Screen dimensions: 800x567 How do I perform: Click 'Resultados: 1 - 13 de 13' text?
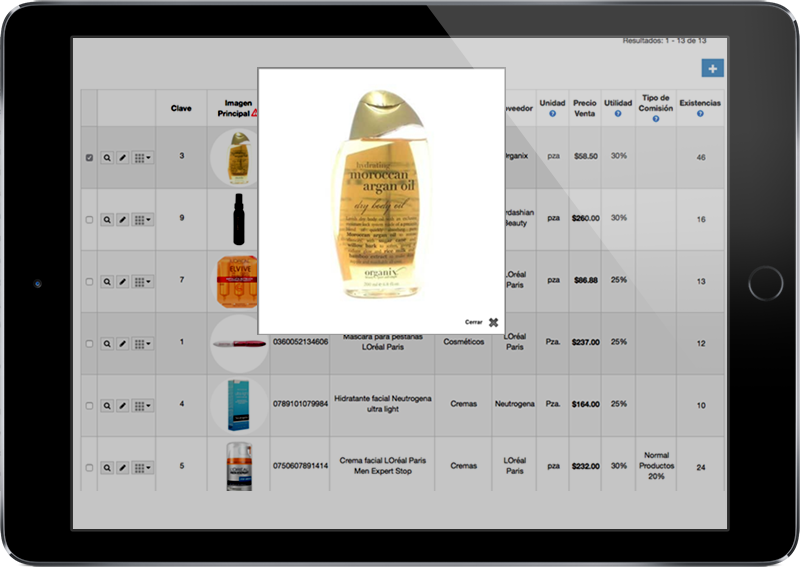point(664,41)
